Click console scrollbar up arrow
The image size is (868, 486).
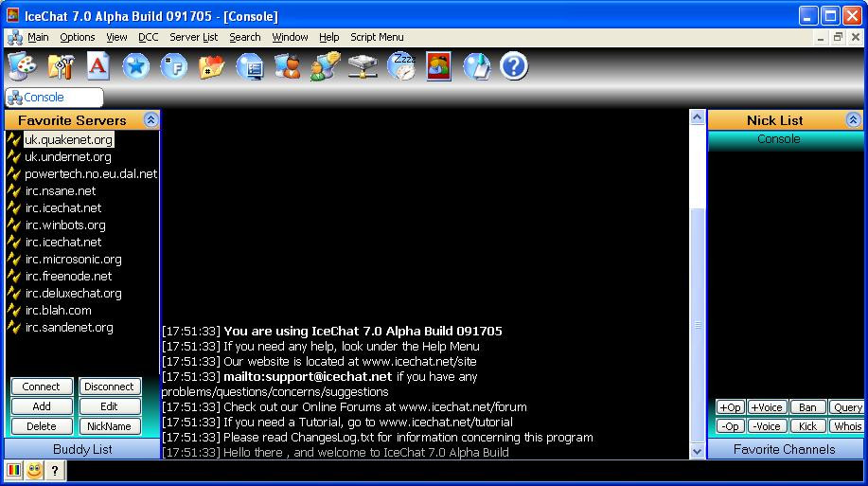698,117
